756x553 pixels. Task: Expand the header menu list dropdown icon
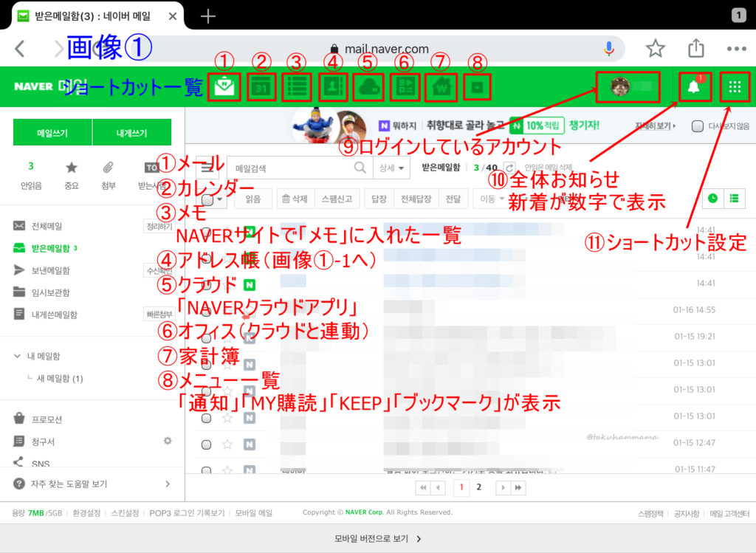[477, 87]
